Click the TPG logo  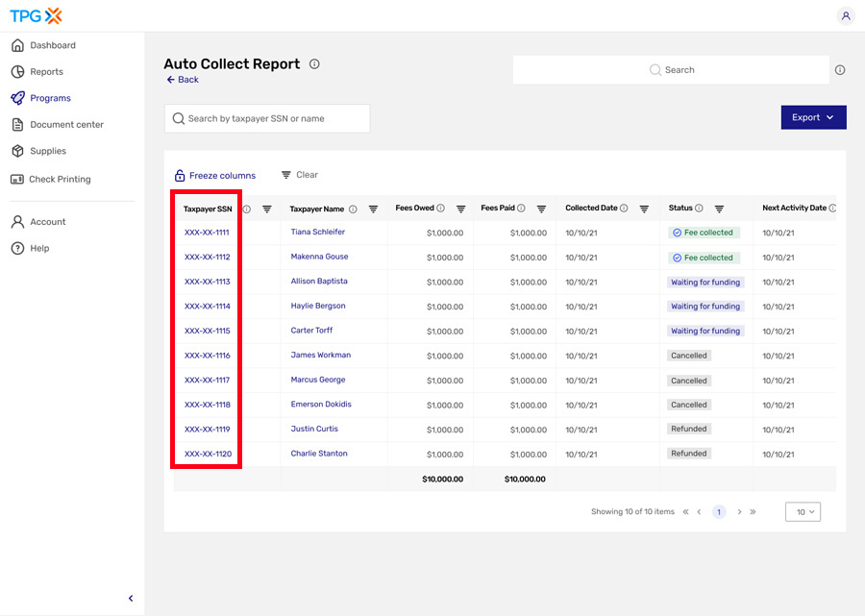point(36,16)
